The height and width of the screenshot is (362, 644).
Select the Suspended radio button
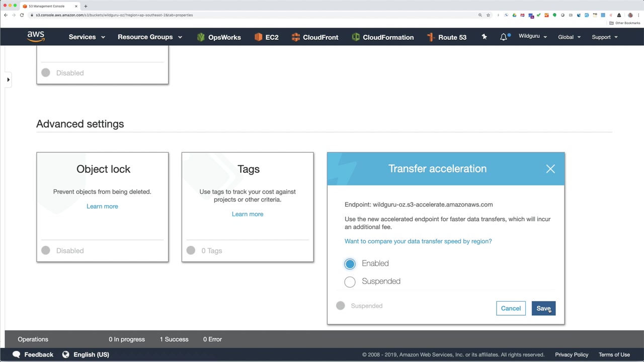coord(350,282)
